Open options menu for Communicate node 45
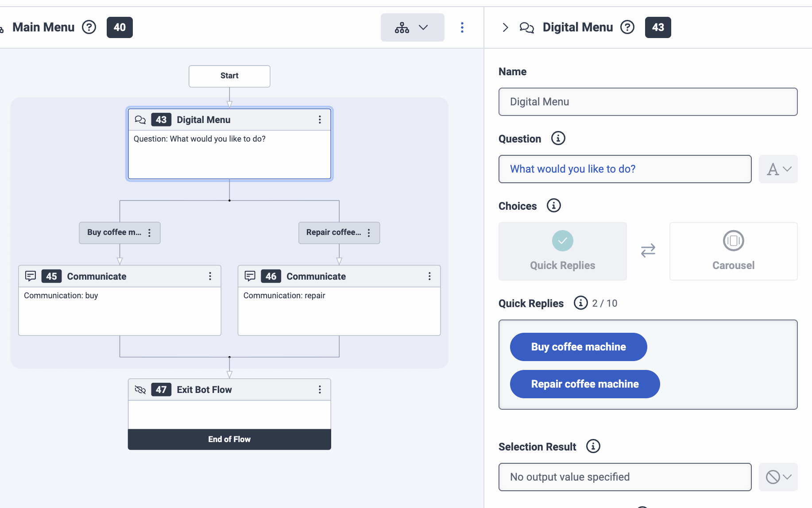 (x=210, y=276)
